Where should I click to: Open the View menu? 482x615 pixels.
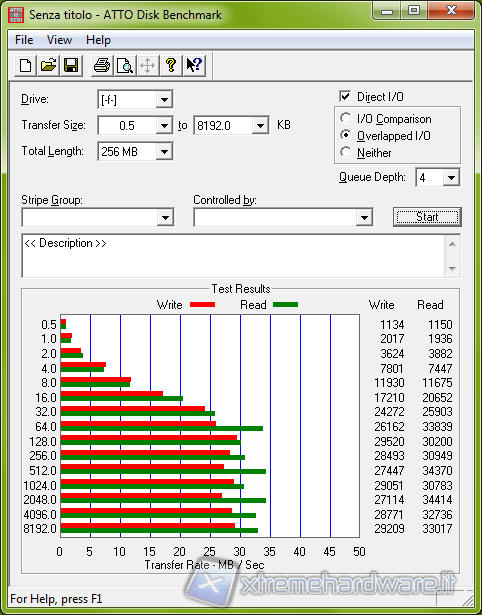click(59, 40)
